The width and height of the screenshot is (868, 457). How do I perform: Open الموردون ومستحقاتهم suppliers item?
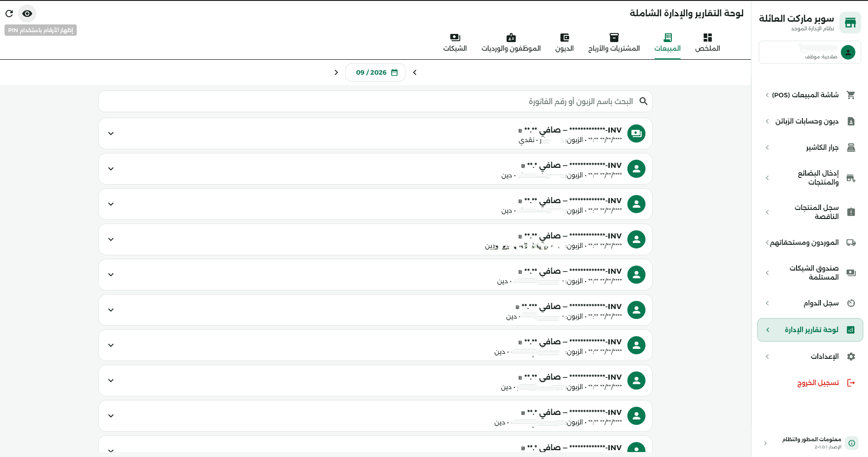pyautogui.click(x=810, y=243)
